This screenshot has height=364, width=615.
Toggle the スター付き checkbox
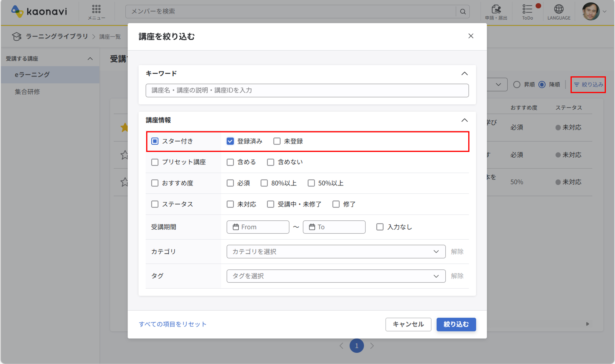pos(155,141)
